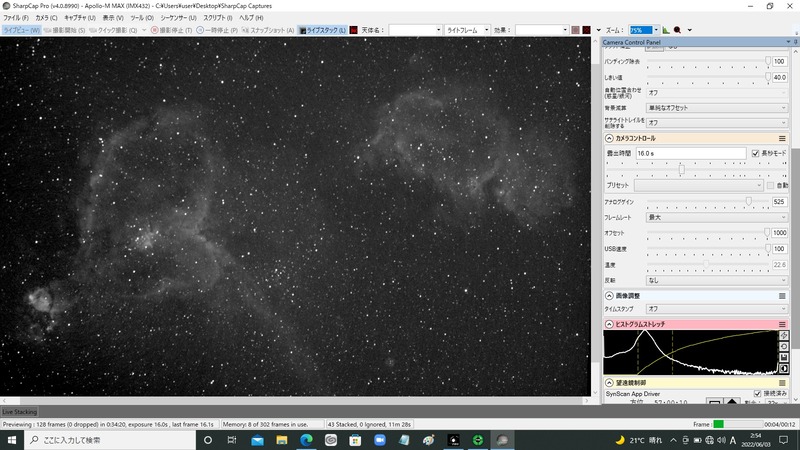800x450 pixels.
Task: Open the カメラコントロール section hamburger menu
Action: pyautogui.click(x=782, y=138)
